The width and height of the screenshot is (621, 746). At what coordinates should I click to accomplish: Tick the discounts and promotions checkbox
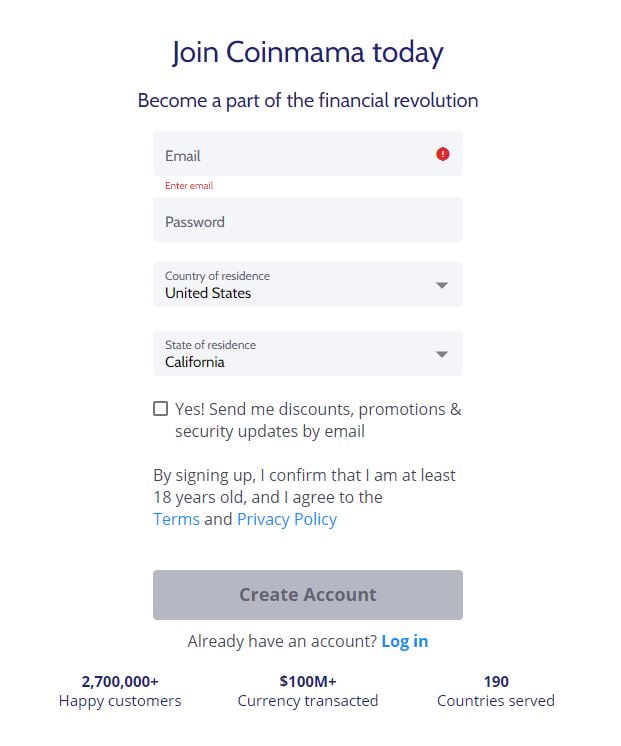[160, 409]
